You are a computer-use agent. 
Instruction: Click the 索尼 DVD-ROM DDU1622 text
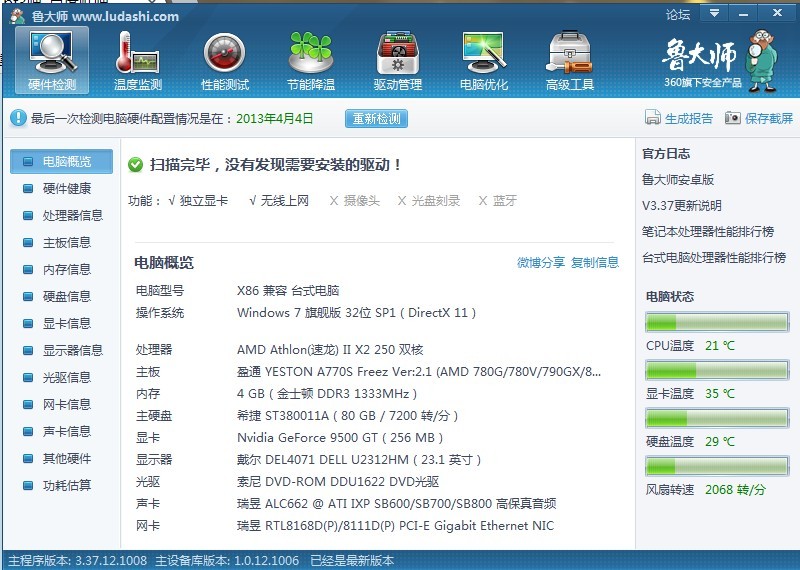click(338, 481)
